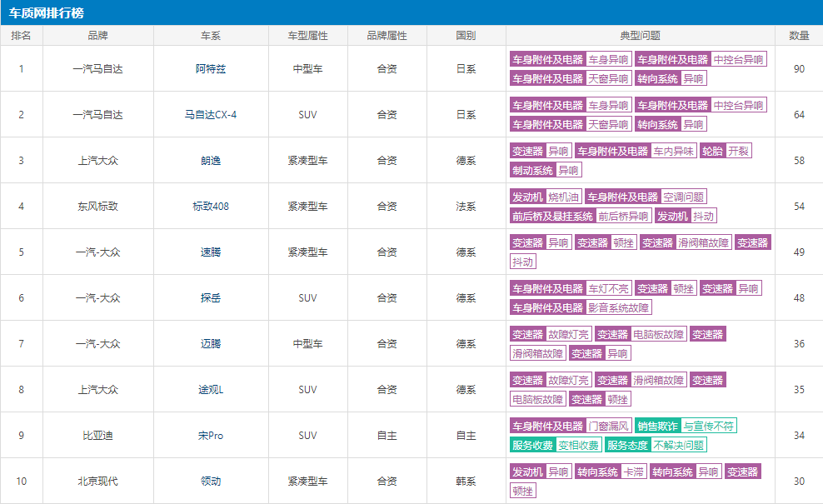823x504 pixels.
Task: Select 比亚迪 brand cell
Action: 97,435
